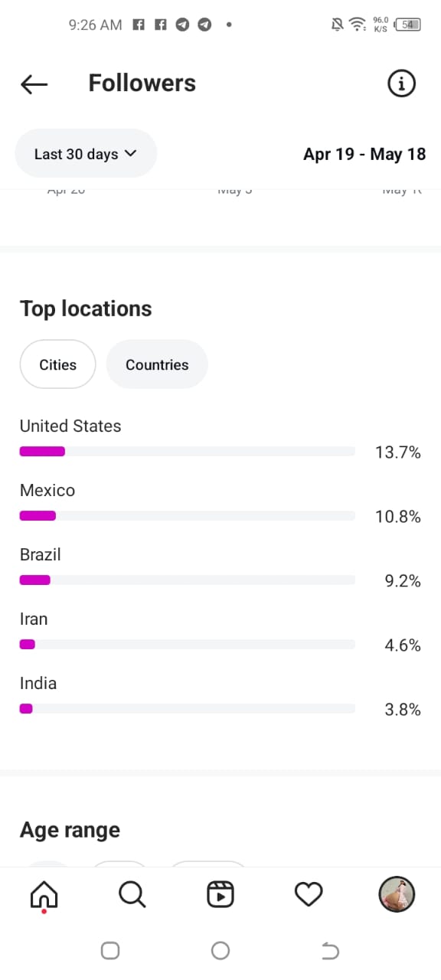Viewport: 441px width, 980px height.
Task: Tap Android recent apps square button
Action: point(110,951)
